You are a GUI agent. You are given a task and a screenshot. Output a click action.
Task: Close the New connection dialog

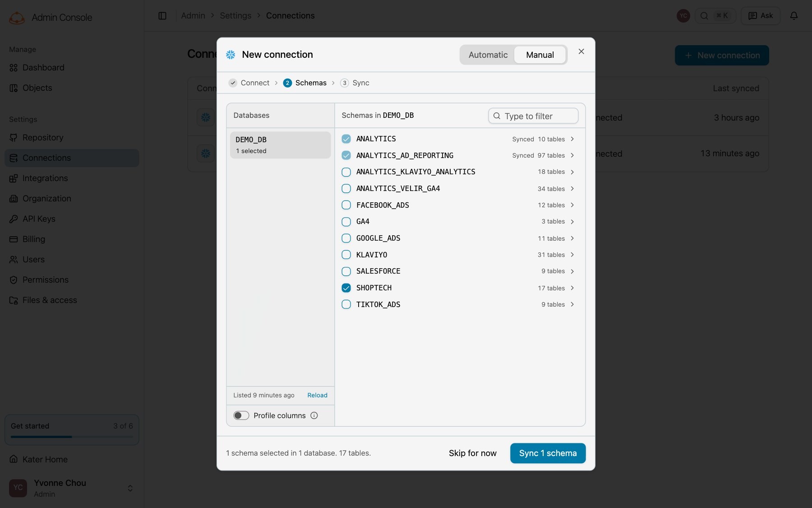(x=581, y=51)
